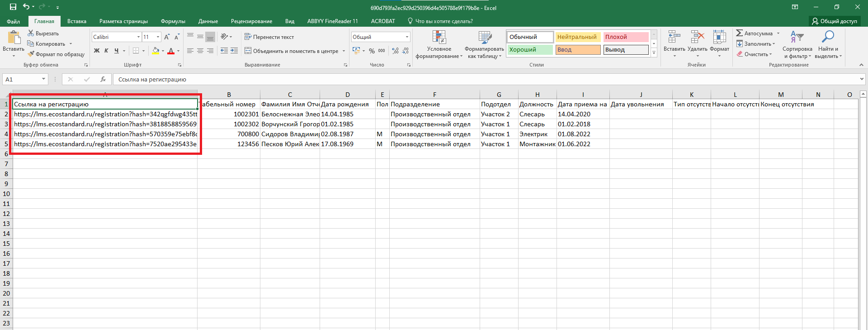868x330 pixels.
Task: Apply the red font color A
Action: [171, 51]
